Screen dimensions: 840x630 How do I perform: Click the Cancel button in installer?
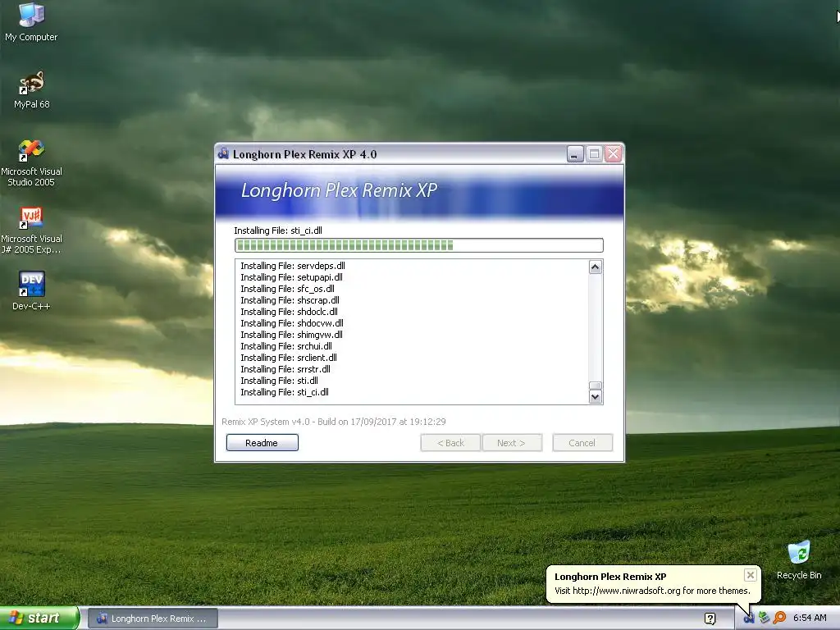pyautogui.click(x=582, y=442)
